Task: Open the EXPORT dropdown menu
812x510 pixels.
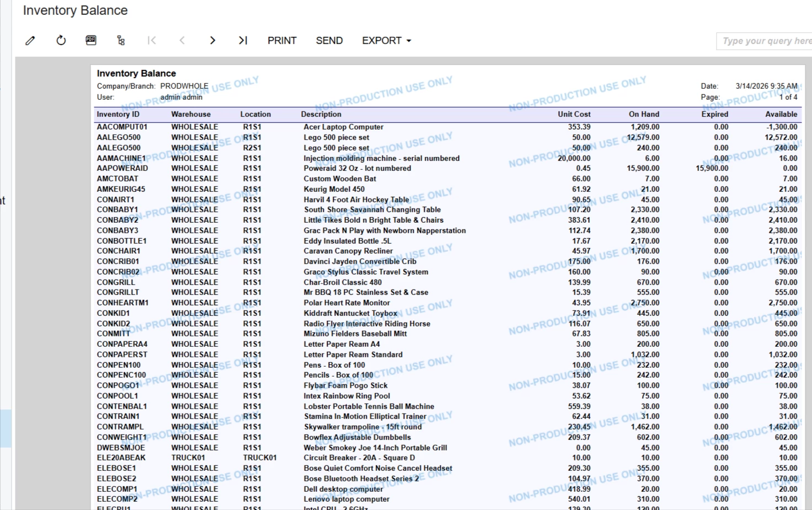Action: tap(387, 40)
